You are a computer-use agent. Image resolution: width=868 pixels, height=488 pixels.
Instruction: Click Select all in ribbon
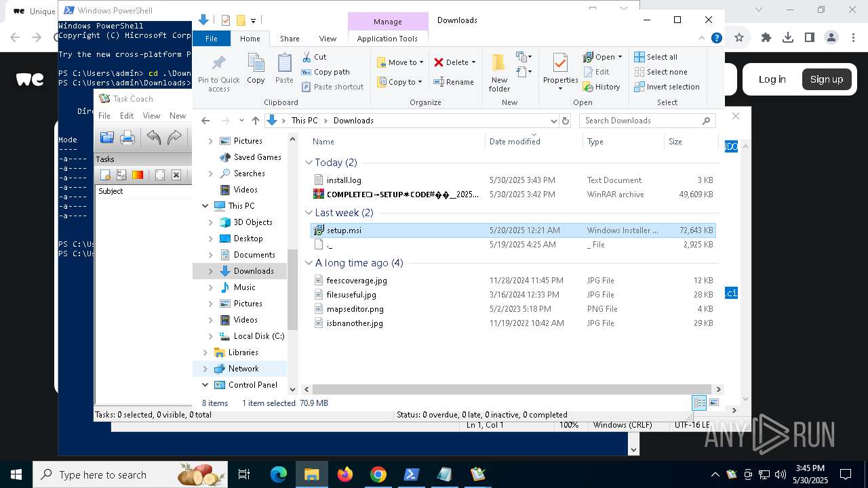(656, 57)
